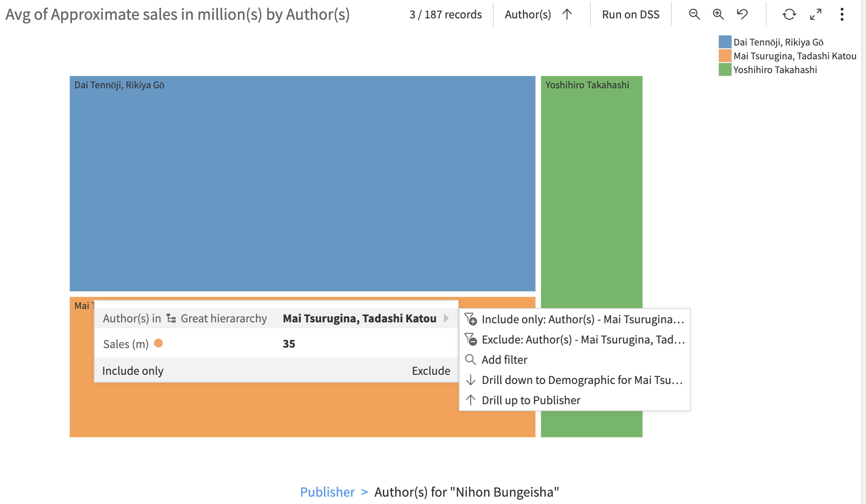Expand the breadcrumb arrow after Publisher
This screenshot has width=866, height=504.
coord(365,492)
